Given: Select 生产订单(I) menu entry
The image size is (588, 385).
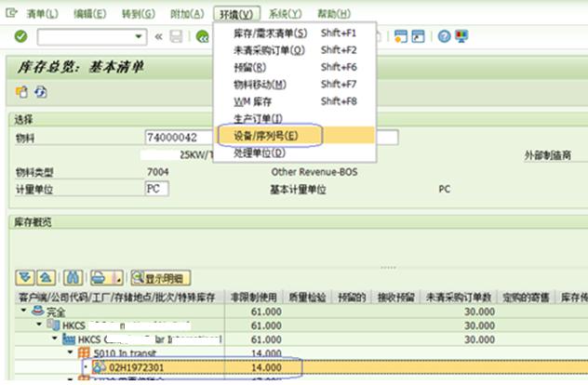Looking at the screenshot, I should 294,119.
